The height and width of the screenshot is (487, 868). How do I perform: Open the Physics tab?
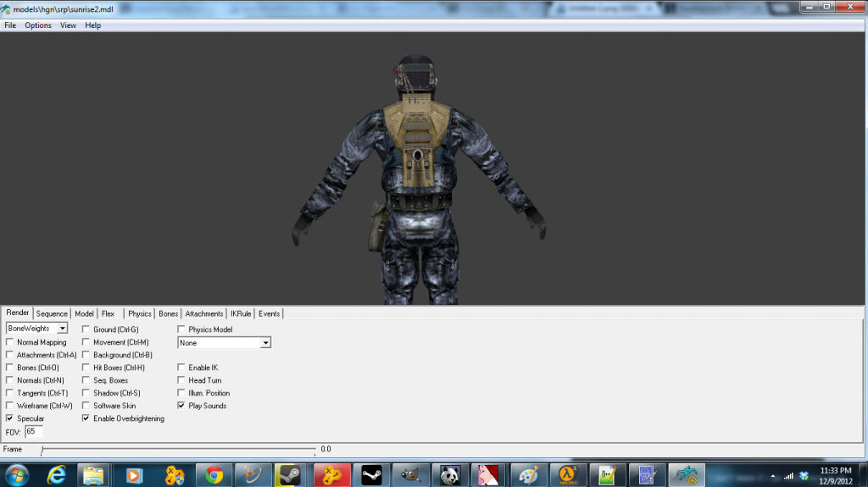point(140,313)
